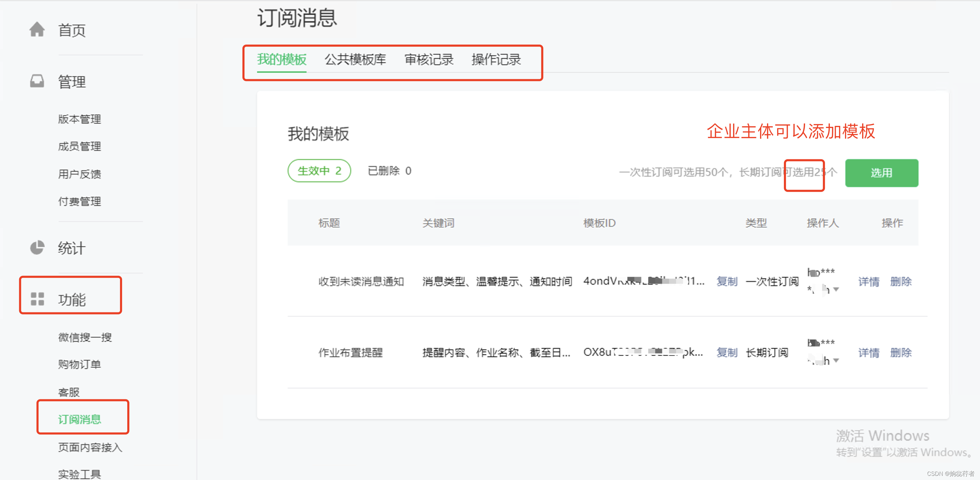Click the pie chart icon beside 统计
This screenshot has height=480, width=980.
pos(37,247)
